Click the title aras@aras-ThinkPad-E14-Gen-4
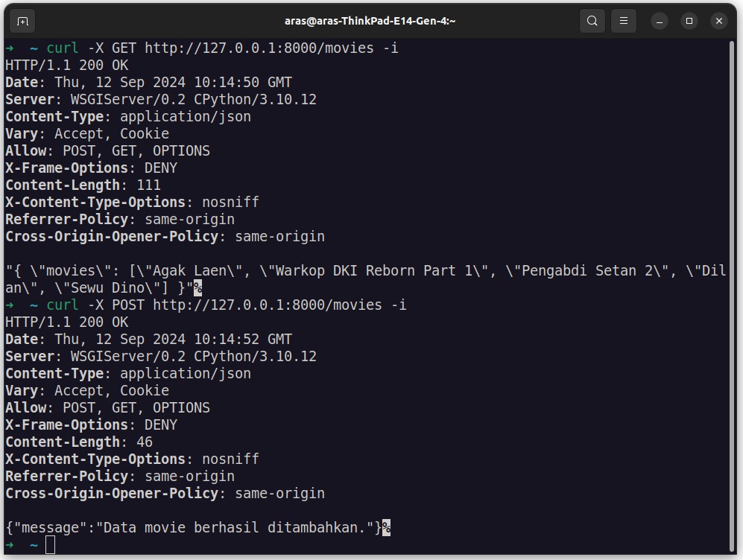743x560 pixels. click(370, 21)
